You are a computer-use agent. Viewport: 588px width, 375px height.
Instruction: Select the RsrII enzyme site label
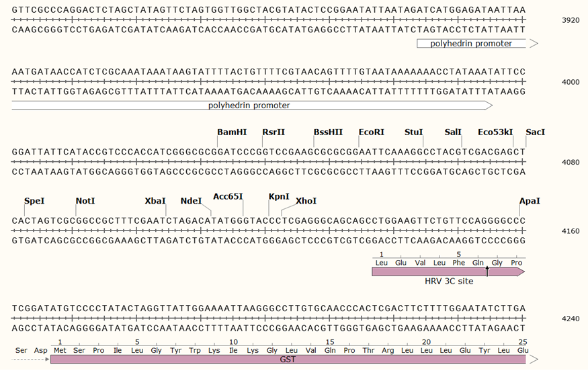pyautogui.click(x=274, y=132)
